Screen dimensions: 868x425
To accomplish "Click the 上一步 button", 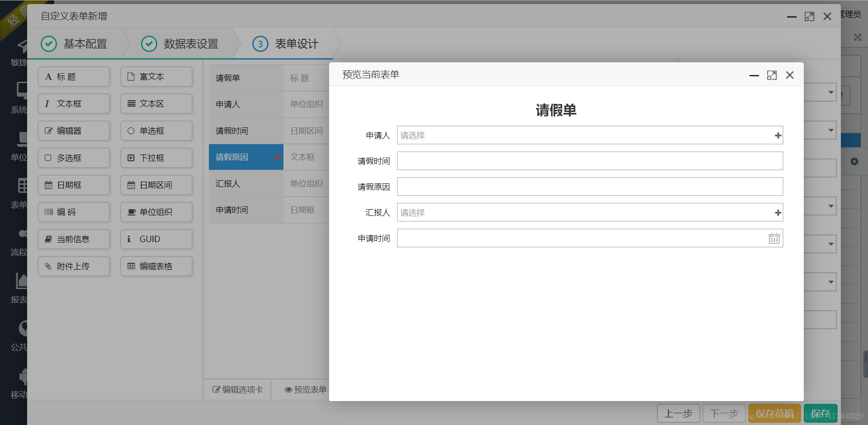I will [678, 413].
